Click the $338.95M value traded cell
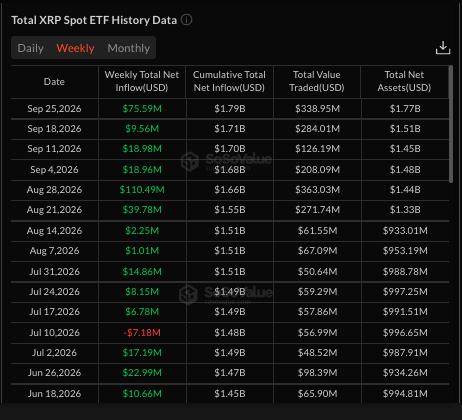Screen dimensions: 462x420 [317, 109]
